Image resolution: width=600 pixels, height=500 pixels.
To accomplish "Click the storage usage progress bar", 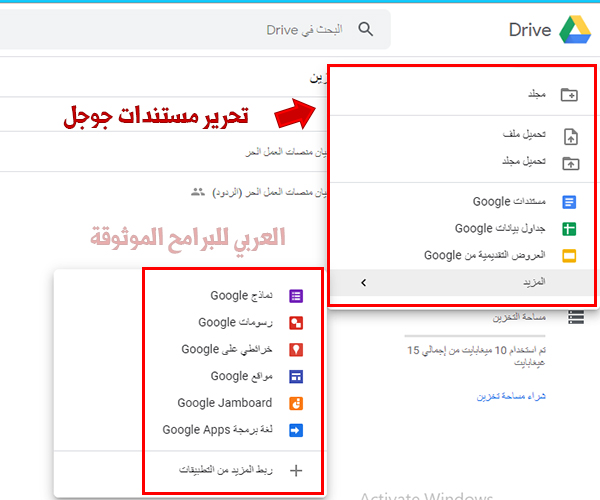I will (474, 336).
